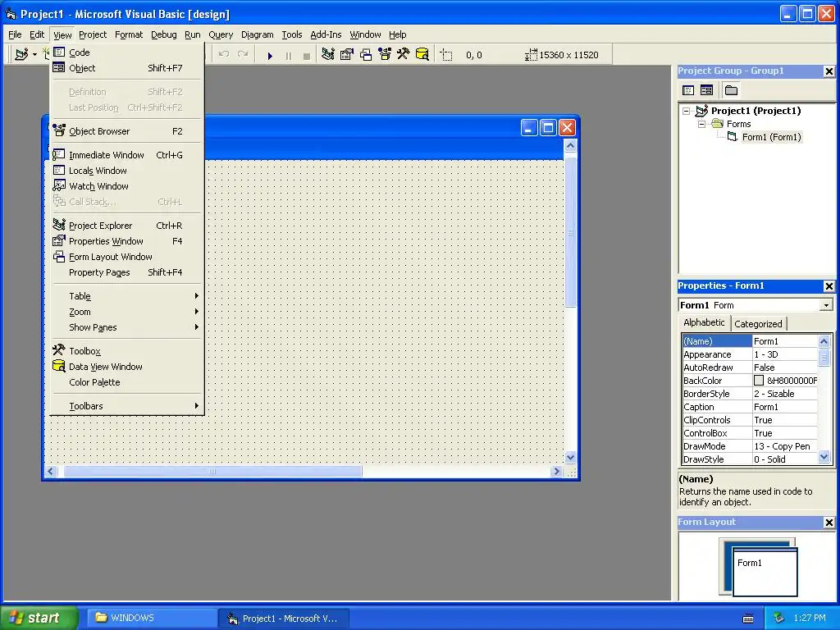Toggle Folders icon in Project panel
The height and width of the screenshot is (630, 840).
(731, 90)
